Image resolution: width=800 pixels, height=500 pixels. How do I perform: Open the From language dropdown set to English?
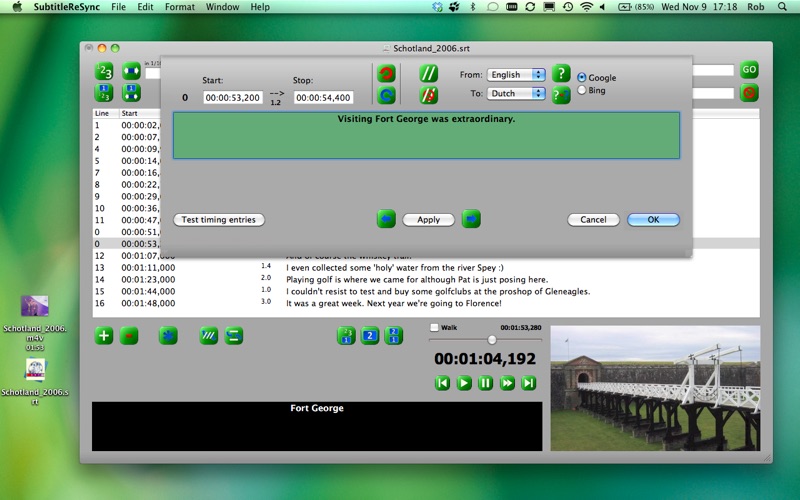tap(516, 74)
